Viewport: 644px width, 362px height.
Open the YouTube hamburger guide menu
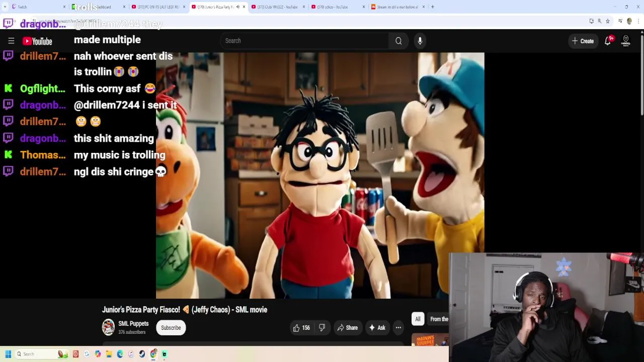pyautogui.click(x=11, y=41)
